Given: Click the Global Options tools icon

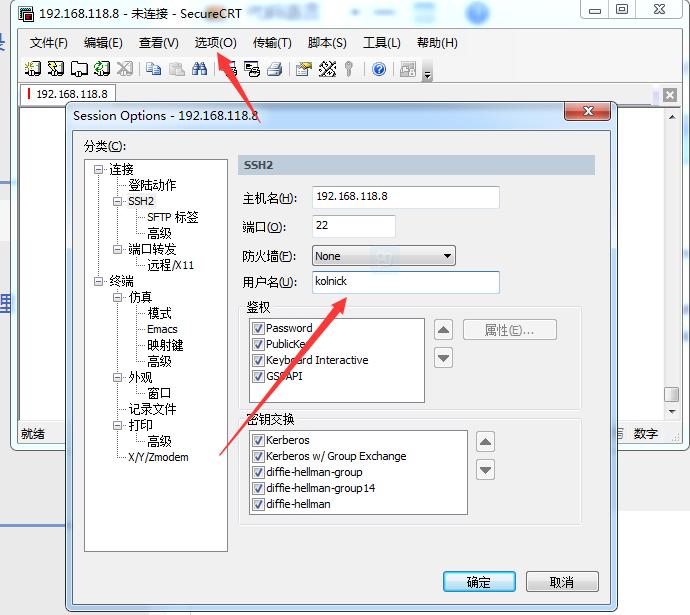Looking at the screenshot, I should pos(327,69).
